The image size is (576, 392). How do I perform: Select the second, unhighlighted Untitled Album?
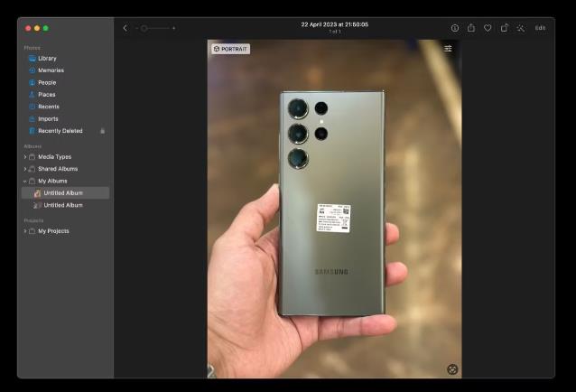pyautogui.click(x=65, y=205)
